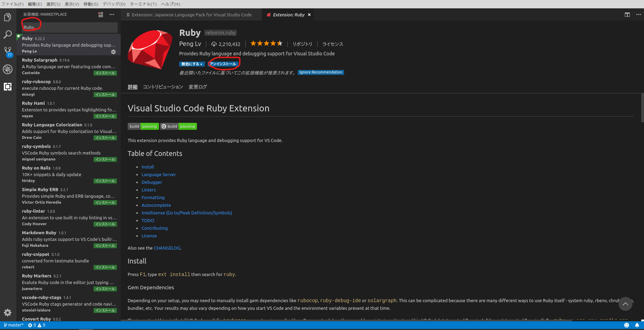Switch to Japanese Language Pack extension tab
Viewport: 644px width, 330px height.
click(x=191, y=15)
